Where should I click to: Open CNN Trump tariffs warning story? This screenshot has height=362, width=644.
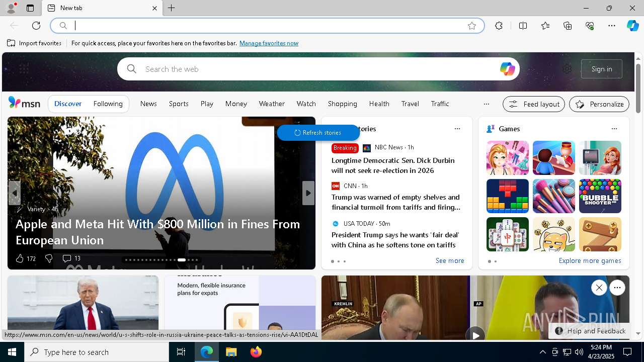pos(396,202)
